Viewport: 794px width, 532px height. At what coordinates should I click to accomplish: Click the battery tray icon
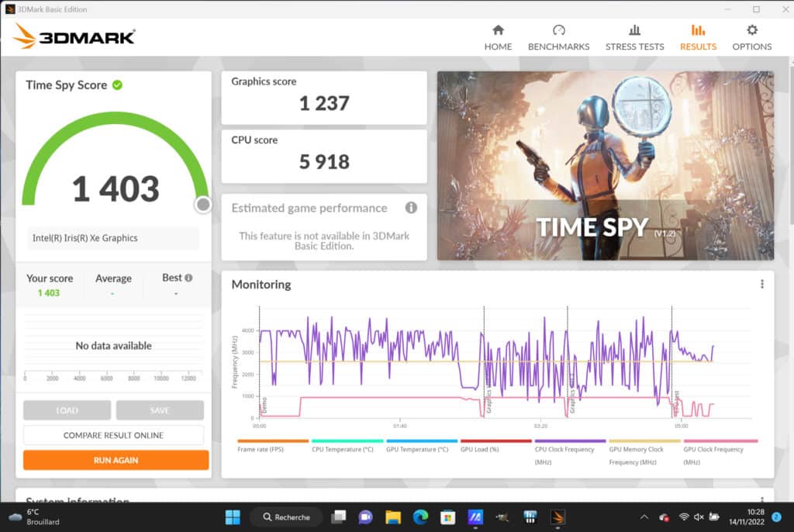pyautogui.click(x=714, y=517)
